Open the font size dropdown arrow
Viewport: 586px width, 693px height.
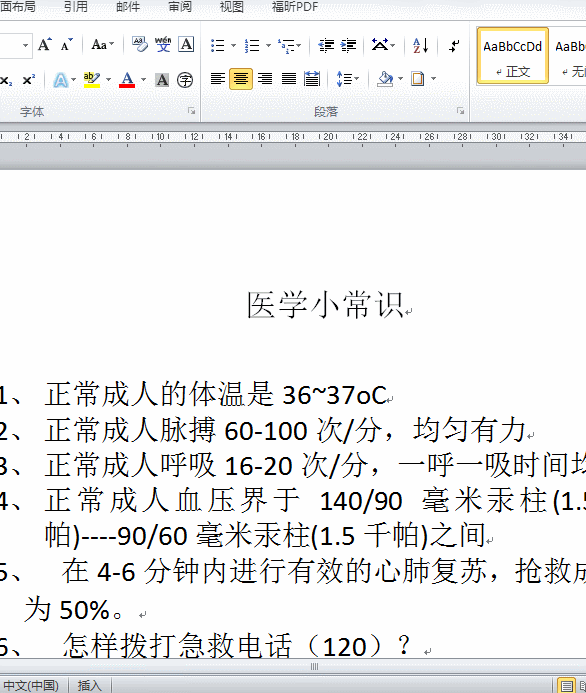(x=25, y=45)
